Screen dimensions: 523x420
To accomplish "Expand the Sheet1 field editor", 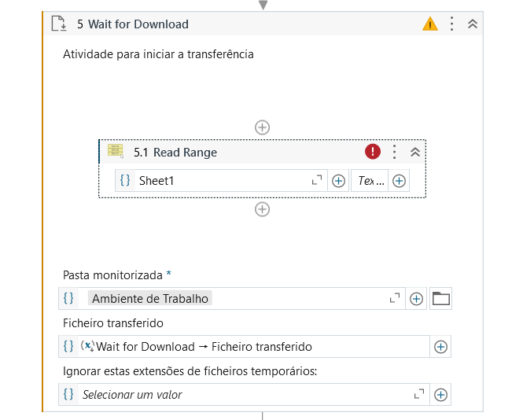I will [x=317, y=181].
